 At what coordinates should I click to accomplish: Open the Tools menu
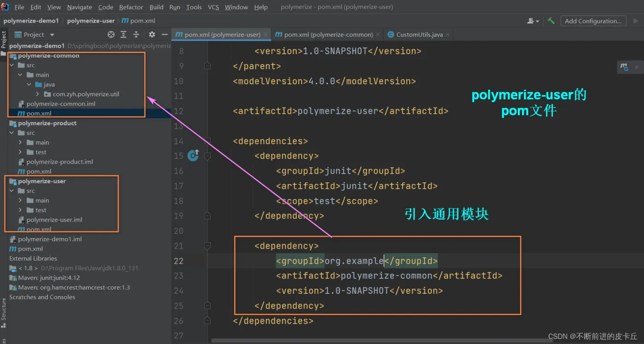click(x=194, y=7)
